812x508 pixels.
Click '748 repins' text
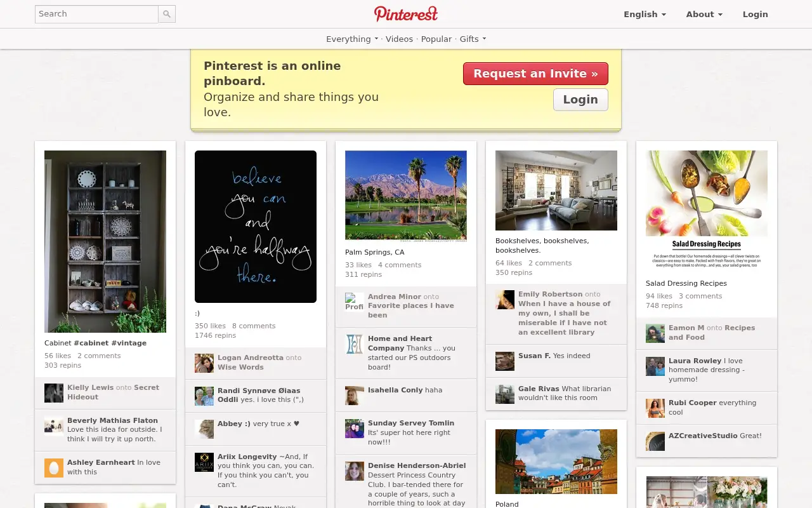(664, 305)
